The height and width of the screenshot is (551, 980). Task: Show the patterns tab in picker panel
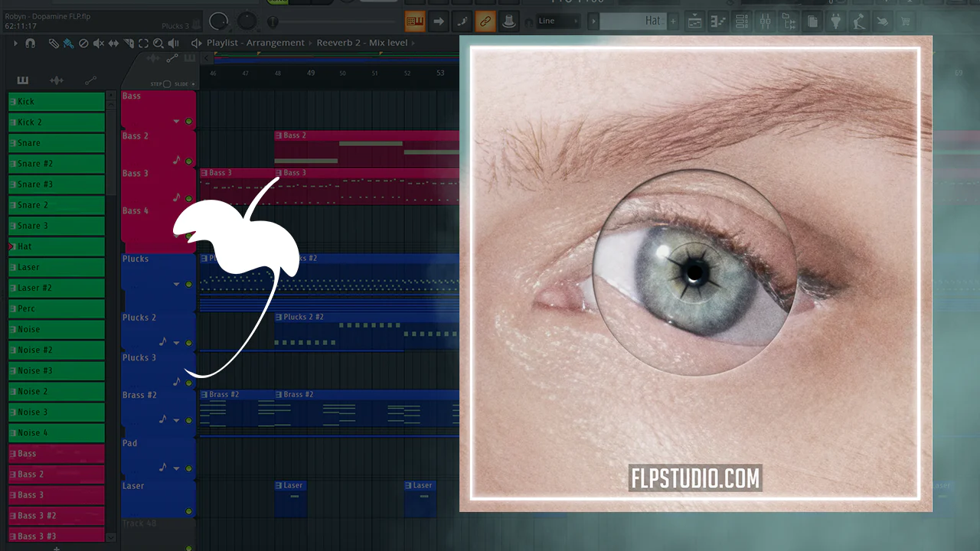click(22, 80)
